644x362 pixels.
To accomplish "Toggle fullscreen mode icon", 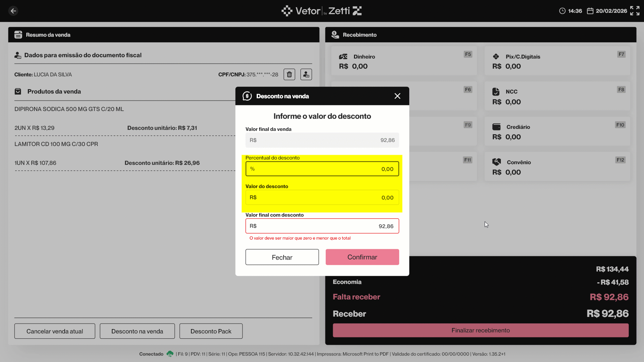I will (635, 11).
